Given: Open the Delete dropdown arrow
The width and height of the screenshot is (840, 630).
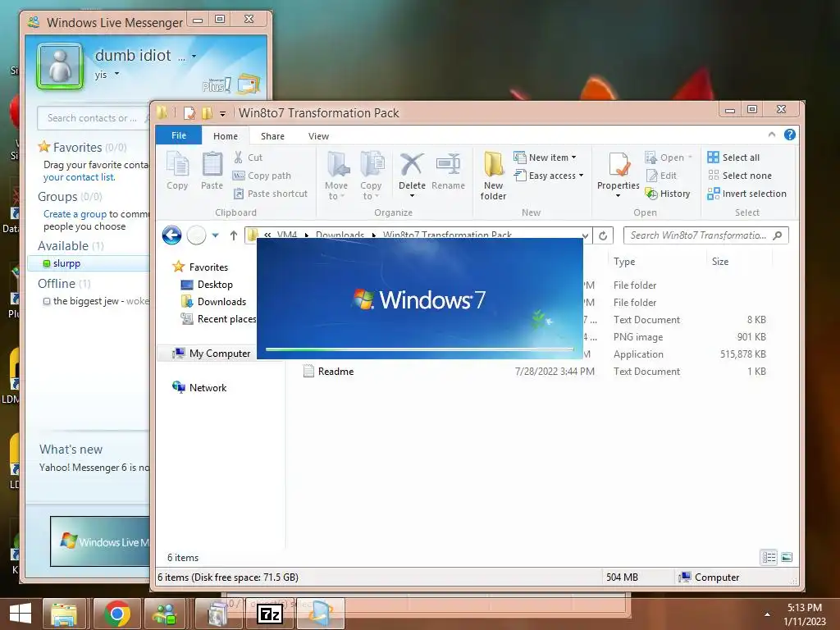Looking at the screenshot, I should coord(412,195).
